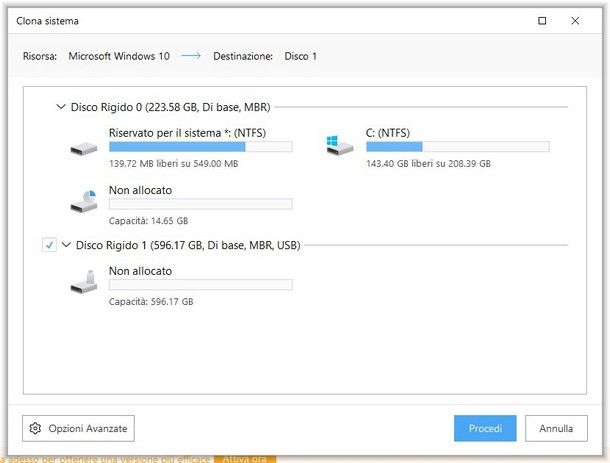610x463 pixels.
Task: Maximize the Clona sistema window
Action: [542, 21]
